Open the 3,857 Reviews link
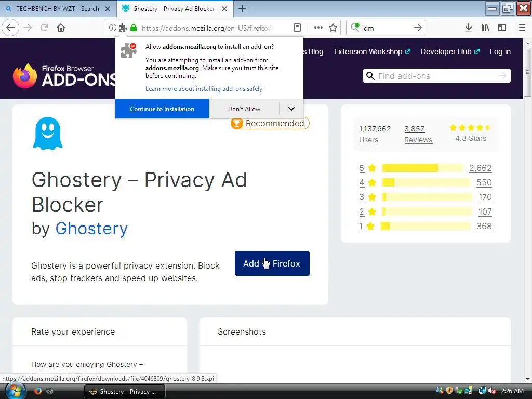 click(x=418, y=135)
